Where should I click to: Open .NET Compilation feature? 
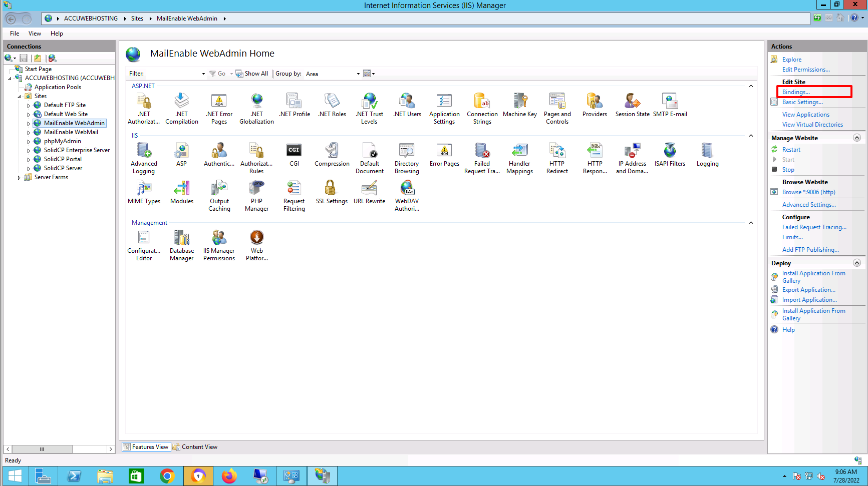point(182,108)
